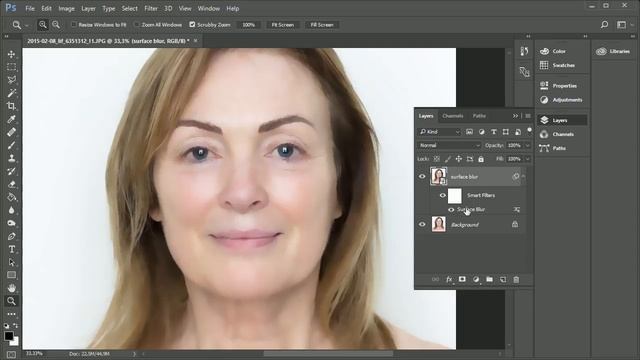
Task: Click the 100% zoom button
Action: [249, 25]
